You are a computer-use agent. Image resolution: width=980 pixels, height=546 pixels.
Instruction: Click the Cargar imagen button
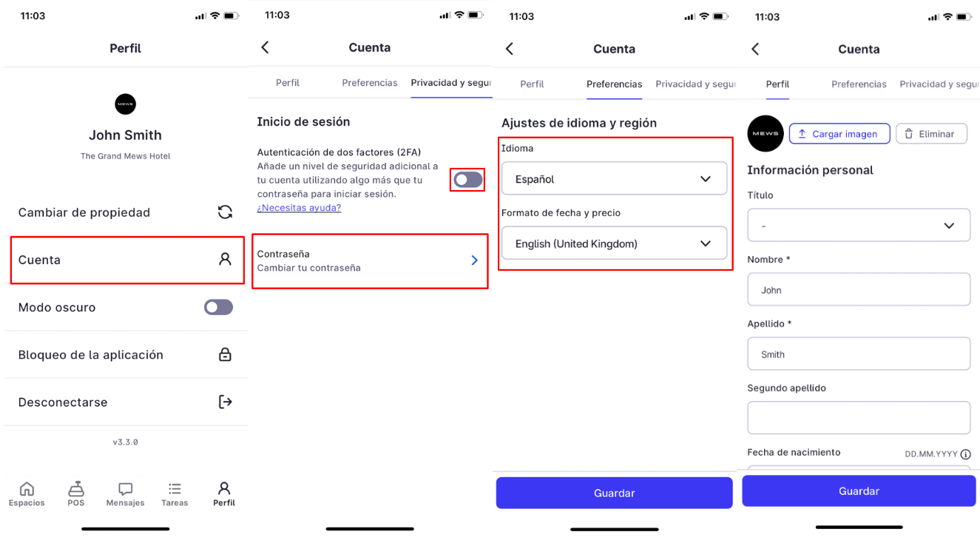(x=838, y=134)
